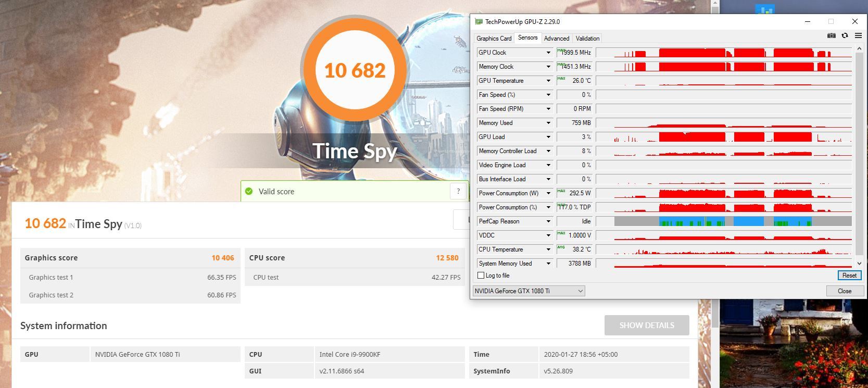Click the "1999.5 MHz" GPU Clock value
868x388 pixels.
[576, 53]
